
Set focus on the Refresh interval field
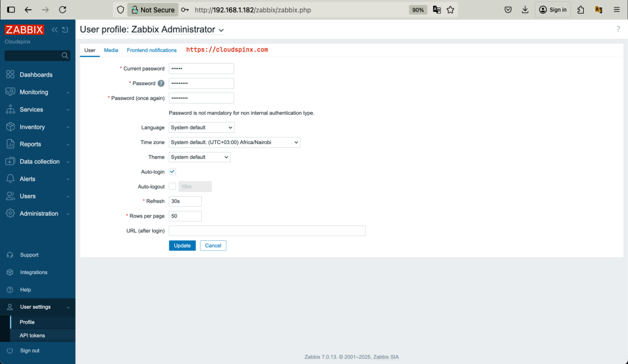(185, 201)
